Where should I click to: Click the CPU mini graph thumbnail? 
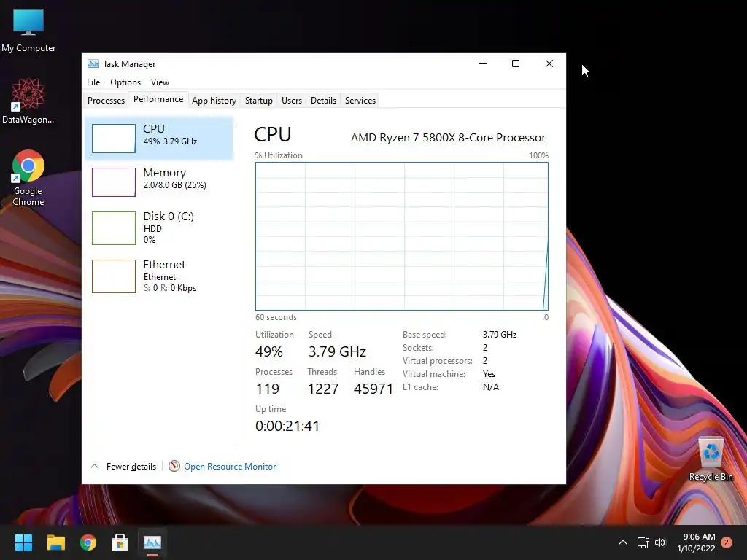(113, 139)
